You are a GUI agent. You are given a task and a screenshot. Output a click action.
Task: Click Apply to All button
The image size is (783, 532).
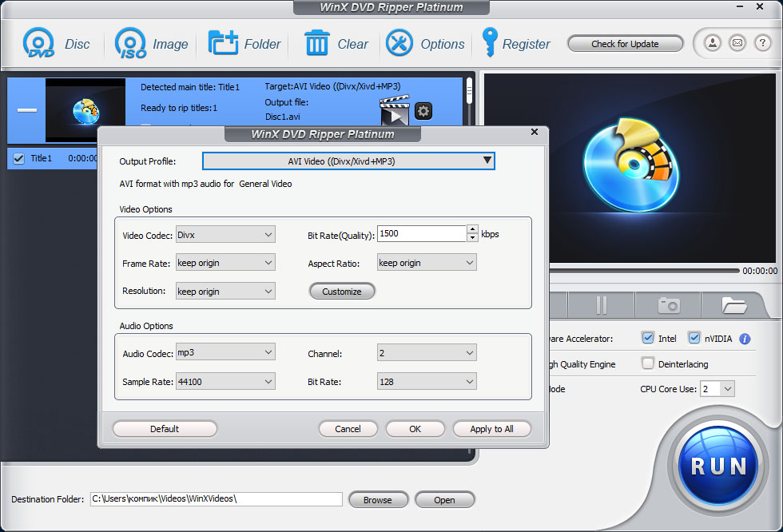(492, 429)
